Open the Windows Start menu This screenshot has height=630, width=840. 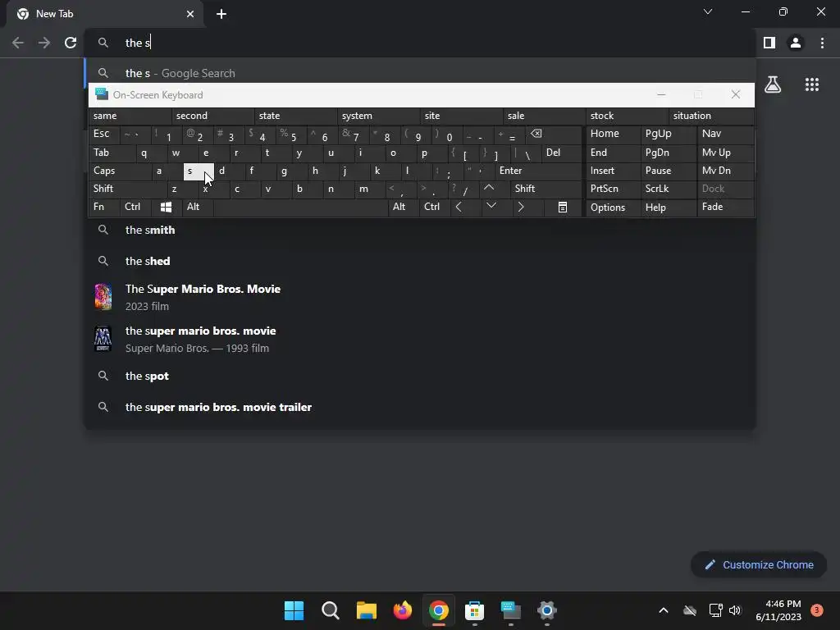coord(294,610)
